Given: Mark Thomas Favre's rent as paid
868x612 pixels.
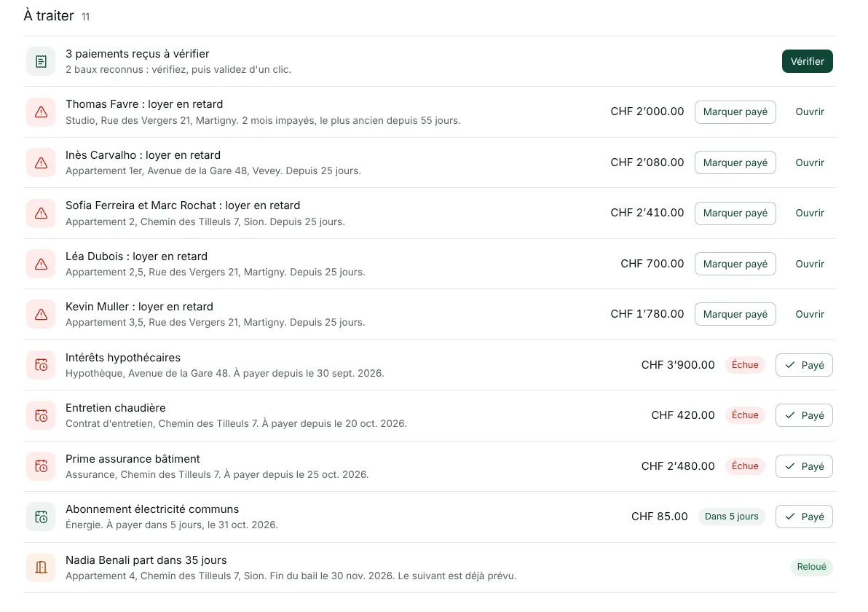Looking at the screenshot, I should coord(735,112).
